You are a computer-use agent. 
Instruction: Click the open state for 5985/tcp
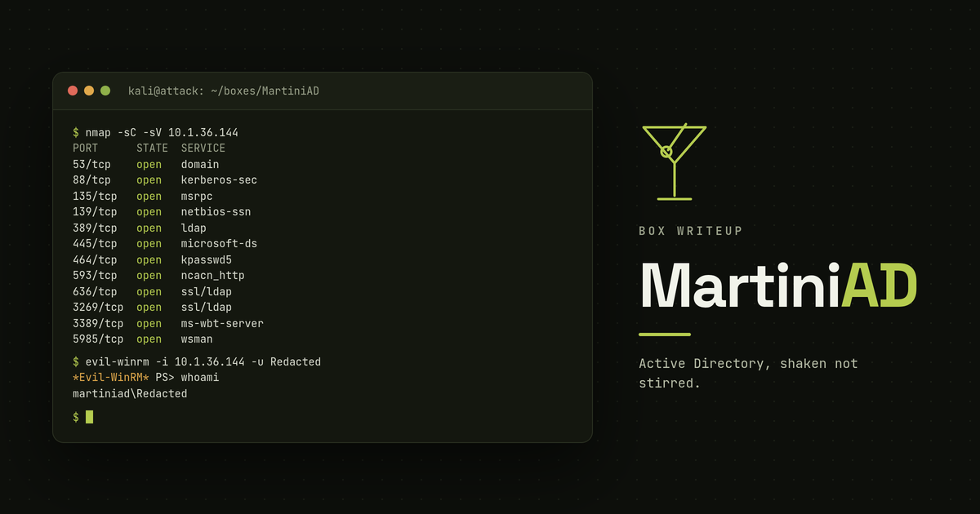(x=149, y=339)
